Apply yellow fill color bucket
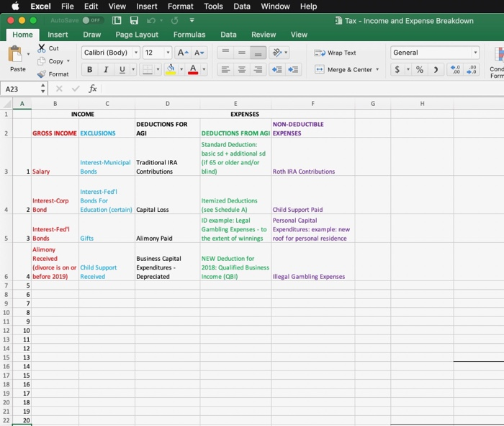This screenshot has width=504, height=426. click(171, 69)
